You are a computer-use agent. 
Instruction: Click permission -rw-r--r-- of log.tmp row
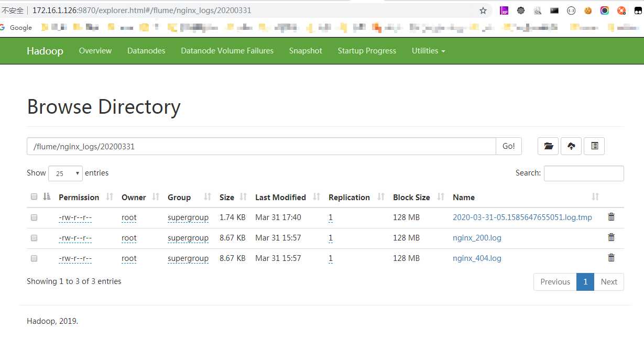click(x=75, y=217)
